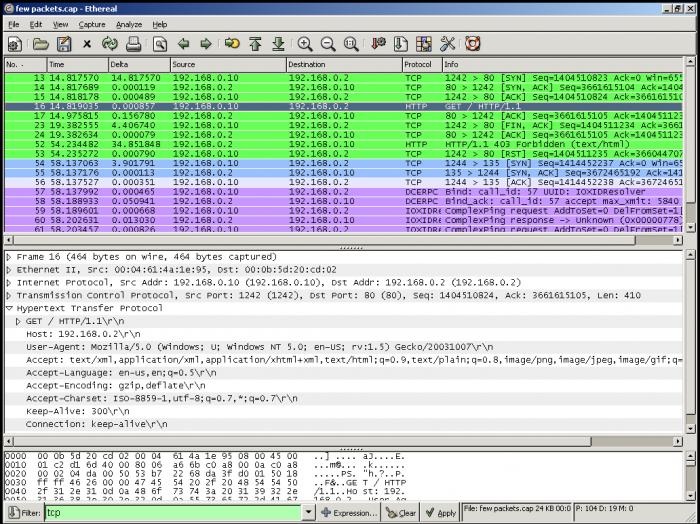The width and height of the screenshot is (700, 524).
Task: Click the packet list vertical scrollbar down arrow
Action: pyautogui.click(x=691, y=228)
